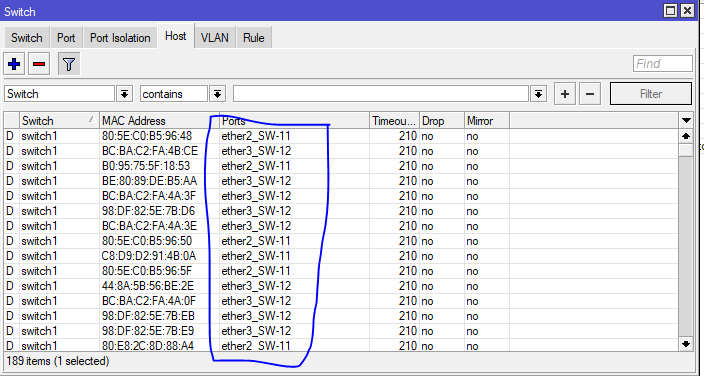Close the Switch window
The image size is (704, 376).
(x=687, y=10)
